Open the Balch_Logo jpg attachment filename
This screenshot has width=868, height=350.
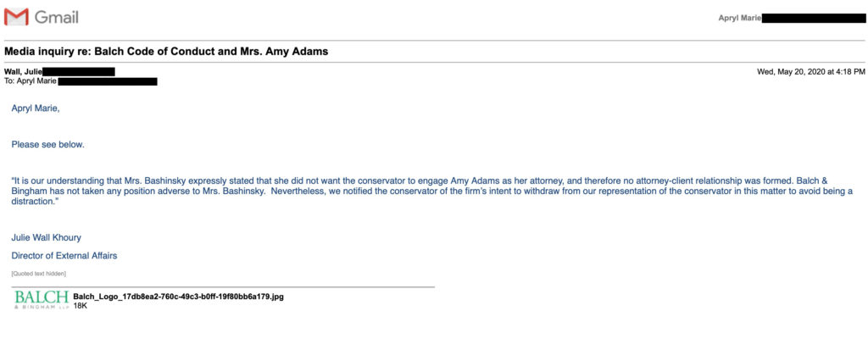178,297
